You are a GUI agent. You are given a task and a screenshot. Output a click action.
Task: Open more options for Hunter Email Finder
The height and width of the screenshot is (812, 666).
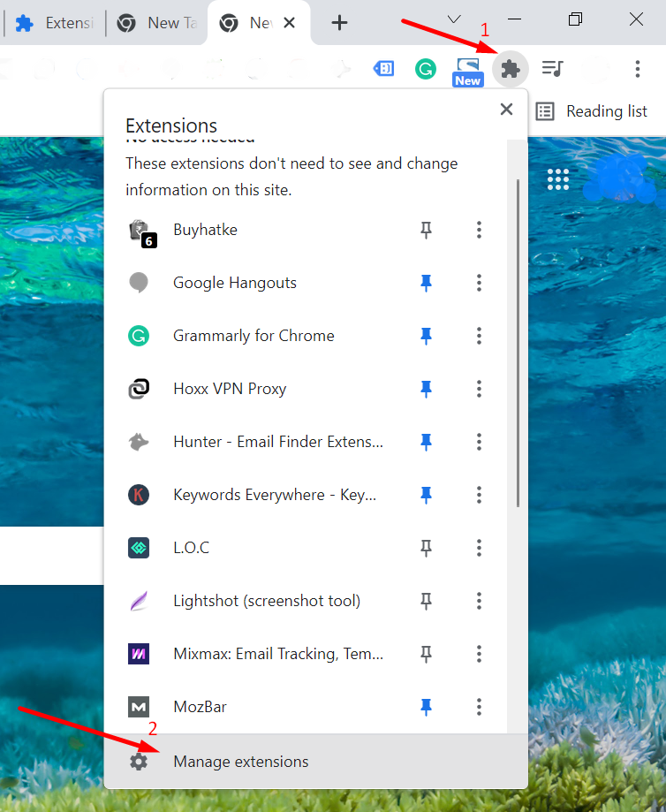(x=479, y=442)
